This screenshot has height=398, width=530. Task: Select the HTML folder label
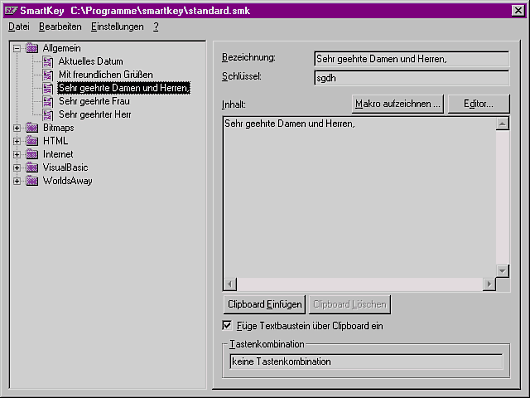(55, 141)
